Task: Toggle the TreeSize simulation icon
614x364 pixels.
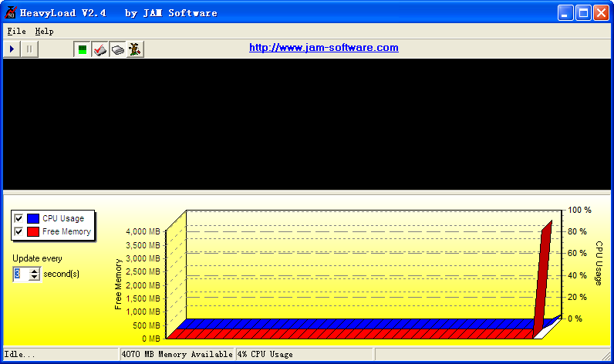Action: (x=135, y=49)
